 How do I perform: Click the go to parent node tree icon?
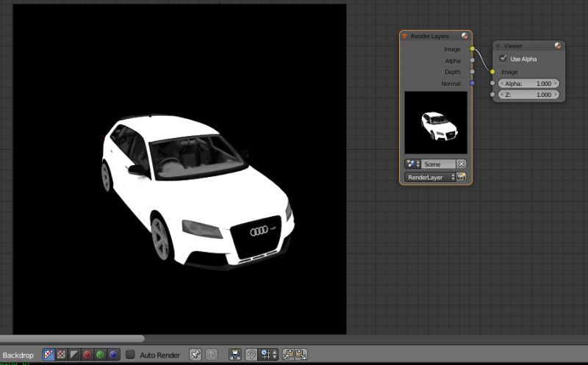tap(212, 355)
